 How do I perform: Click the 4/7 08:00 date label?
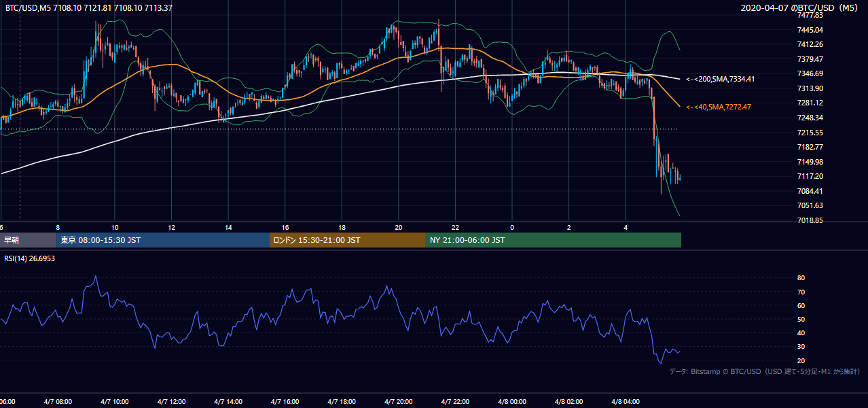(58, 401)
